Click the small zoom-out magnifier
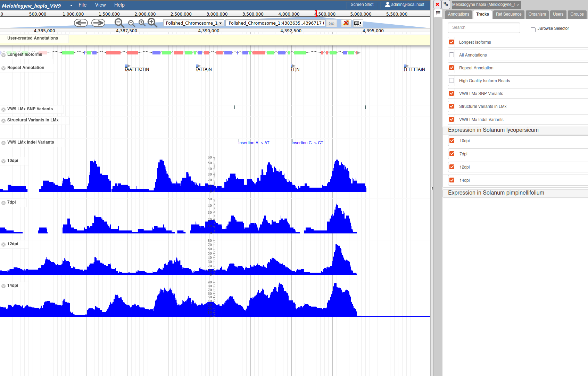The width and height of the screenshot is (588, 376). pyautogui.click(x=131, y=23)
